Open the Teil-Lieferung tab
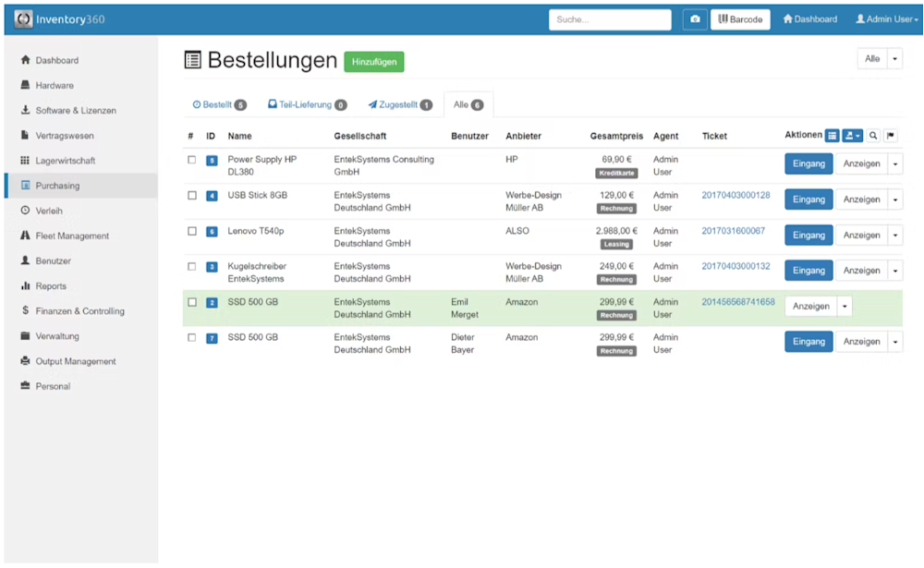The image size is (924, 568). coord(306,104)
